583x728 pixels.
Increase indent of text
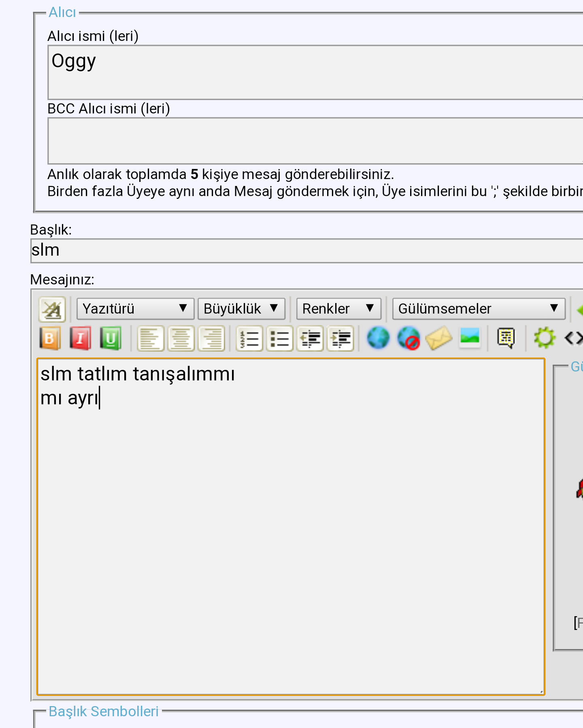340,338
